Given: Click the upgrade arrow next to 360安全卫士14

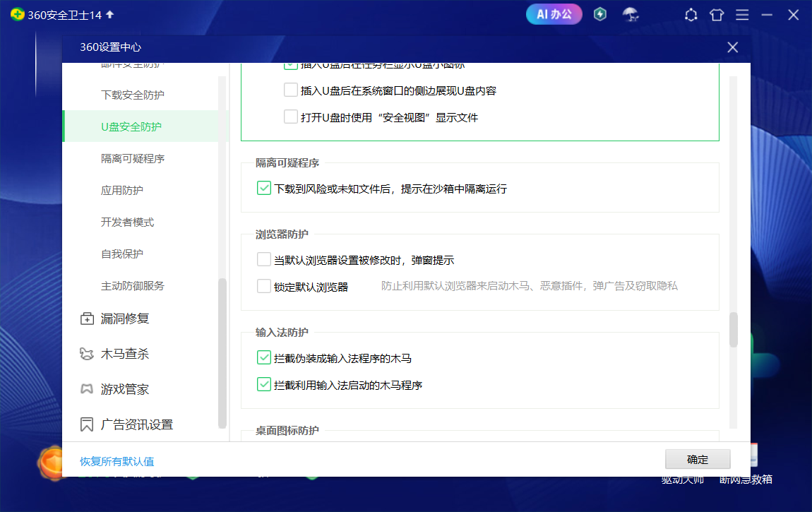Looking at the screenshot, I should point(109,15).
